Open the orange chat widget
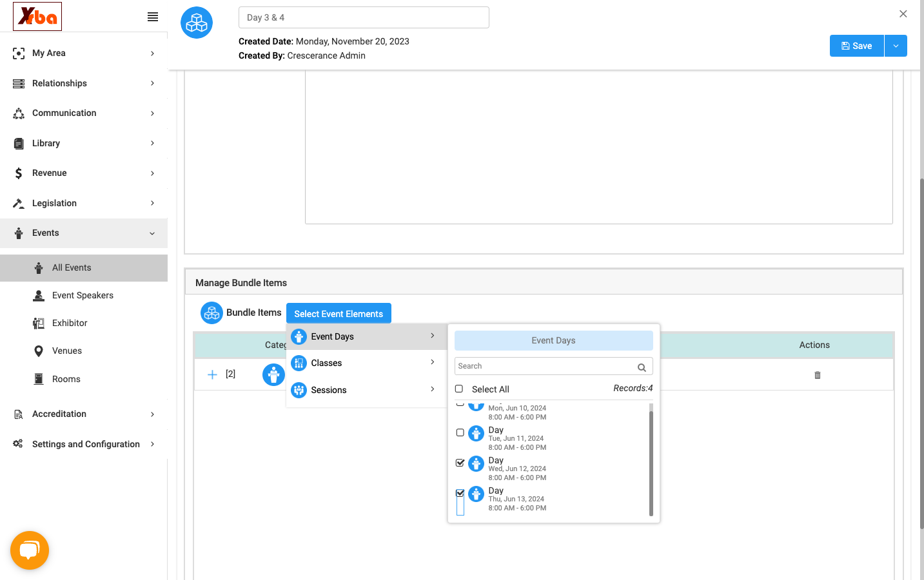Viewport: 924px width, 580px height. point(30,550)
